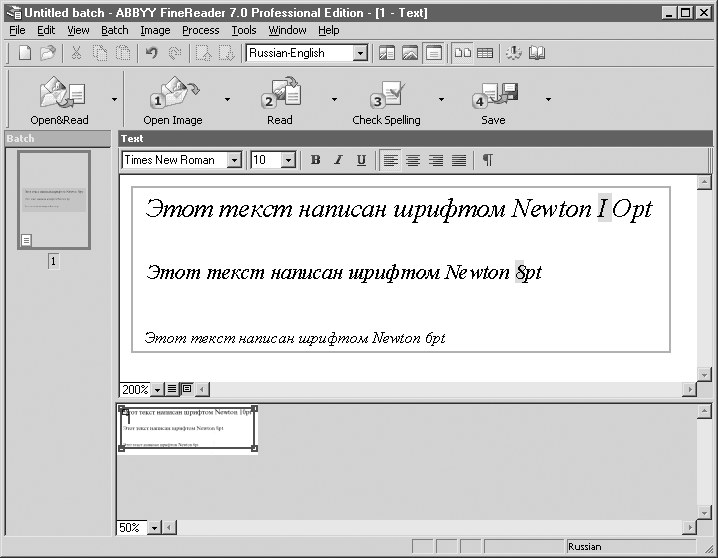
Task: Open the View menu
Action: tap(78, 30)
